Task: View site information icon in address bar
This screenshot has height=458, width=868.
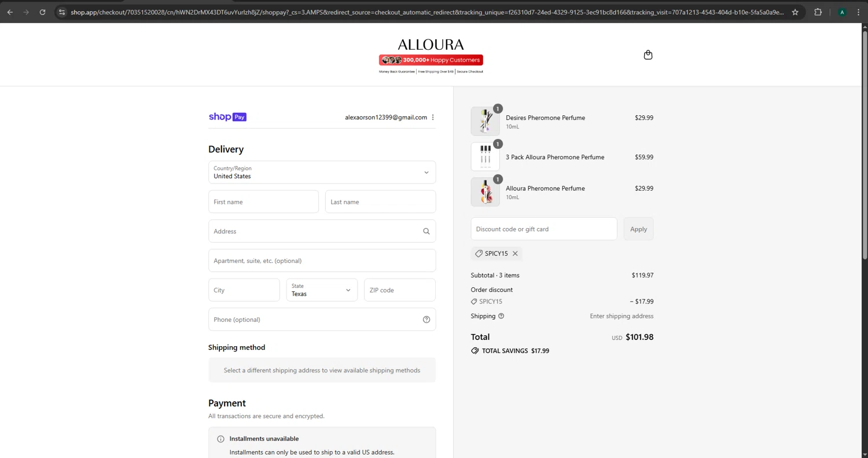Action: [x=62, y=12]
